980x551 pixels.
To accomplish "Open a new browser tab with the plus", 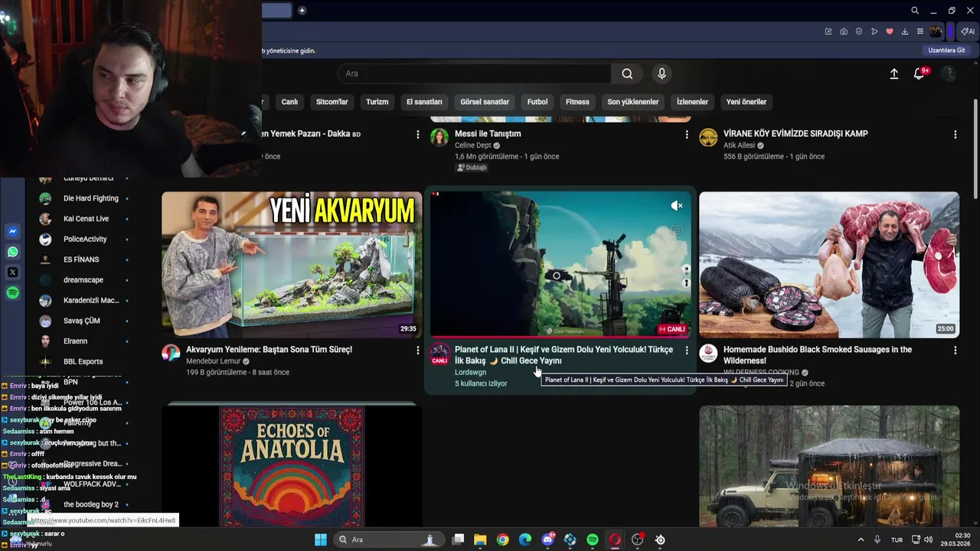I will [x=302, y=10].
